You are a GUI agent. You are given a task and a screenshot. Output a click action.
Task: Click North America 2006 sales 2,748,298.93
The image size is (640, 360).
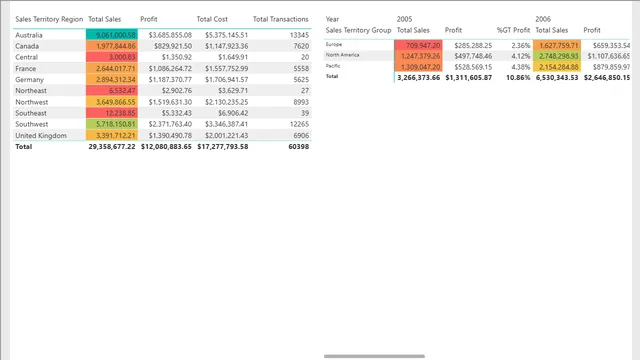tap(557, 56)
